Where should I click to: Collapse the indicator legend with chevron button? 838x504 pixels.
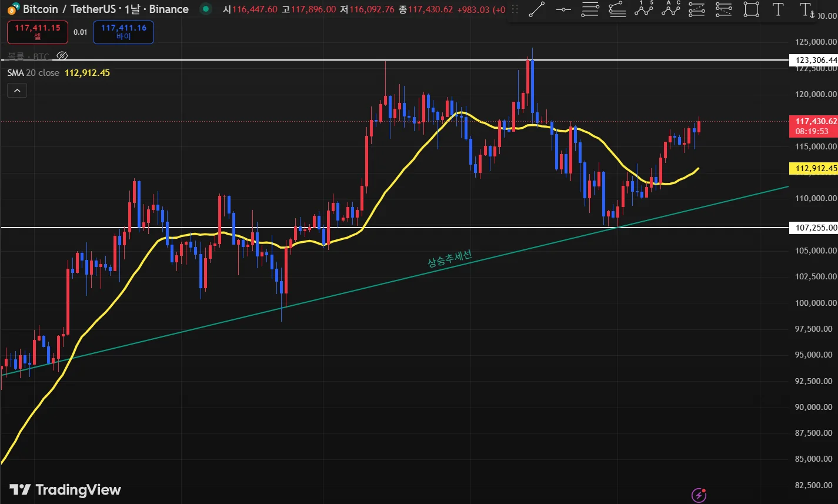coord(17,91)
